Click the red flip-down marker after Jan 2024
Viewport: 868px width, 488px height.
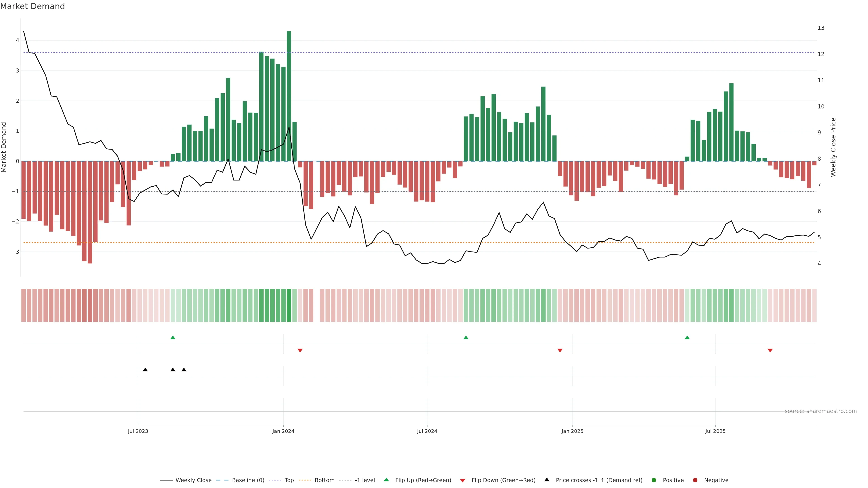pos(300,351)
